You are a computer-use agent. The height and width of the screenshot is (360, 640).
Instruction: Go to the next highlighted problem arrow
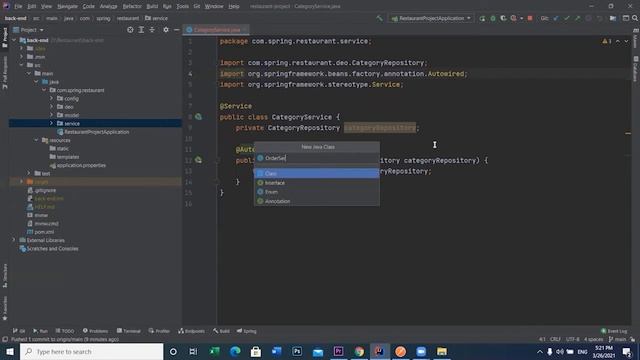pos(626,41)
